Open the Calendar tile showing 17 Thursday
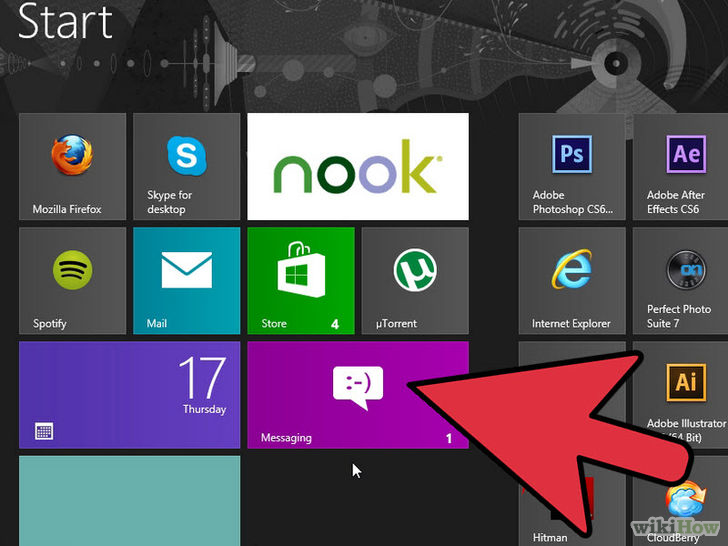The width and height of the screenshot is (728, 546). coord(130,395)
